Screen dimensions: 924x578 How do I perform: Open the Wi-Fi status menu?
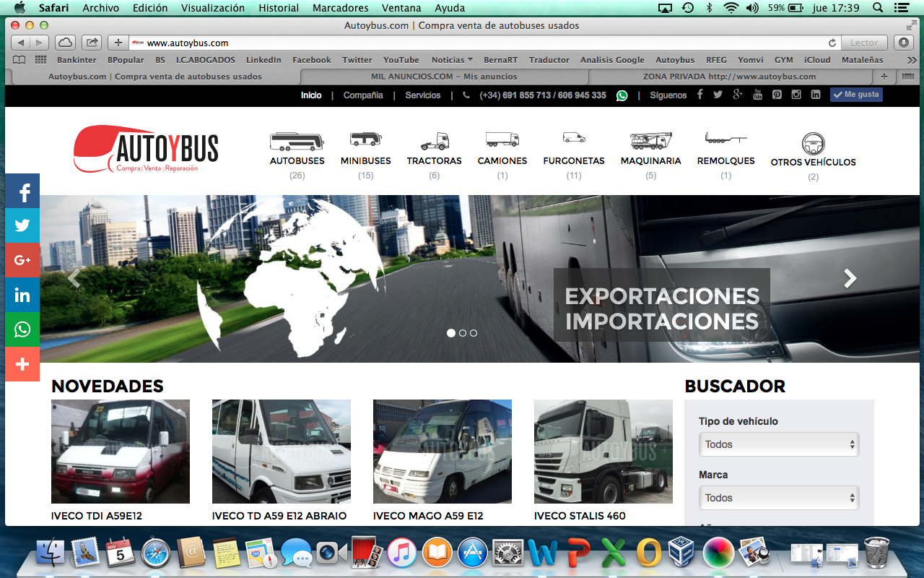pyautogui.click(x=731, y=8)
